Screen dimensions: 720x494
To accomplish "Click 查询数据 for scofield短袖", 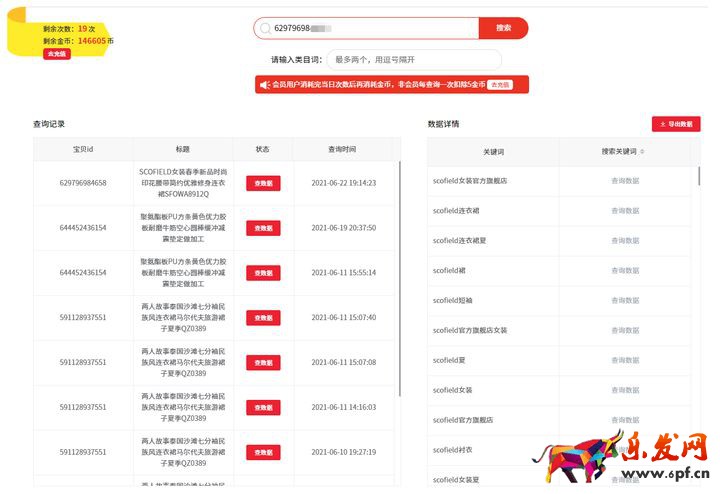I will (x=625, y=301).
